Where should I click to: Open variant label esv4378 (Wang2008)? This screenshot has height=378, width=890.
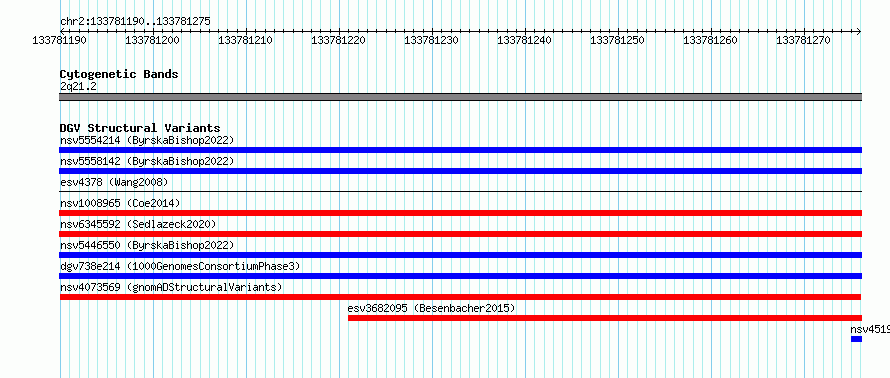(114, 182)
